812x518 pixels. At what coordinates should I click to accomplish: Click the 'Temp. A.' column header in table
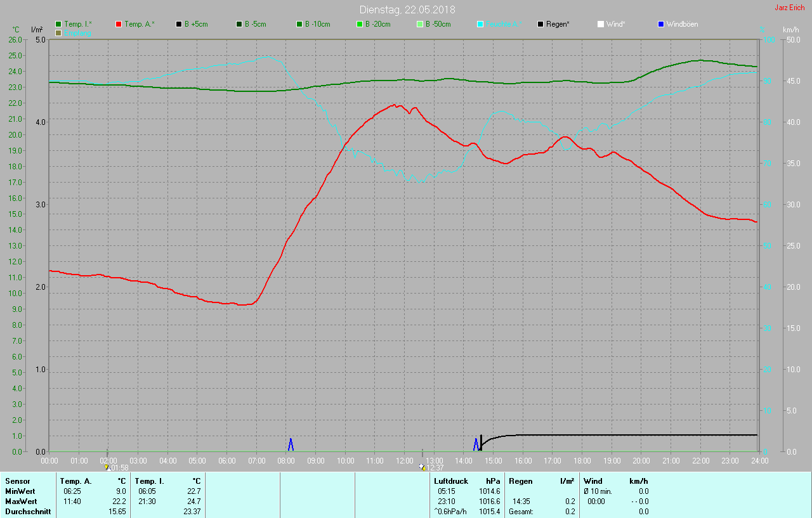(x=76, y=481)
